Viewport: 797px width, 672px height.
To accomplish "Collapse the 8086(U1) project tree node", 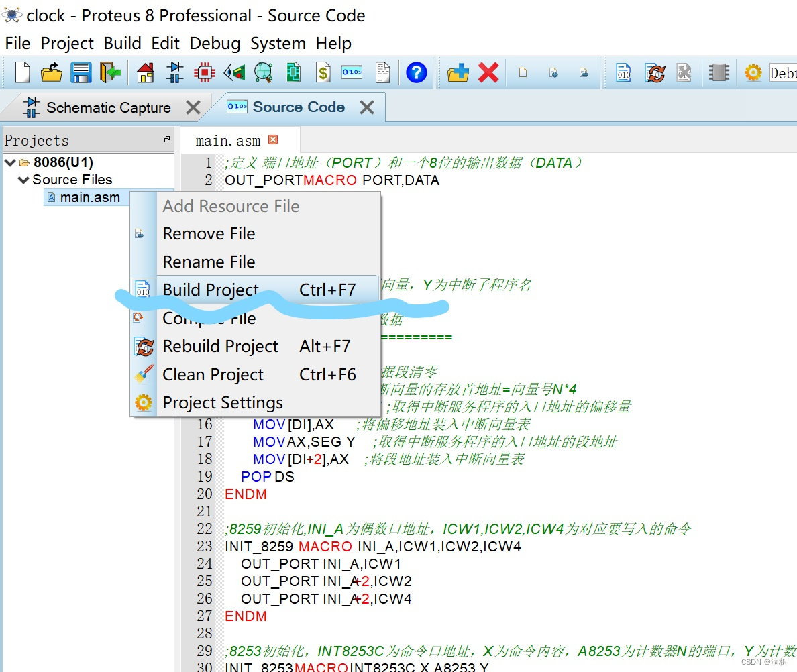I will click(x=9, y=162).
